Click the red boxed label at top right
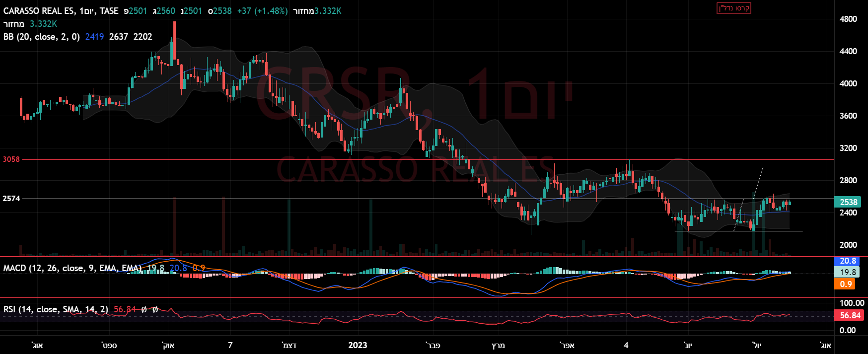Viewport: 868px width, 354px height. coord(734,8)
